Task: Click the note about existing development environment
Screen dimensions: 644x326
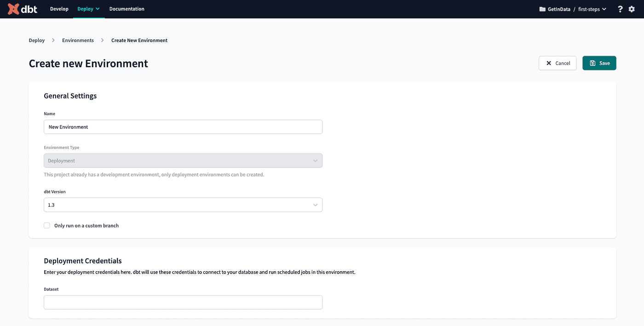Action: click(x=154, y=175)
